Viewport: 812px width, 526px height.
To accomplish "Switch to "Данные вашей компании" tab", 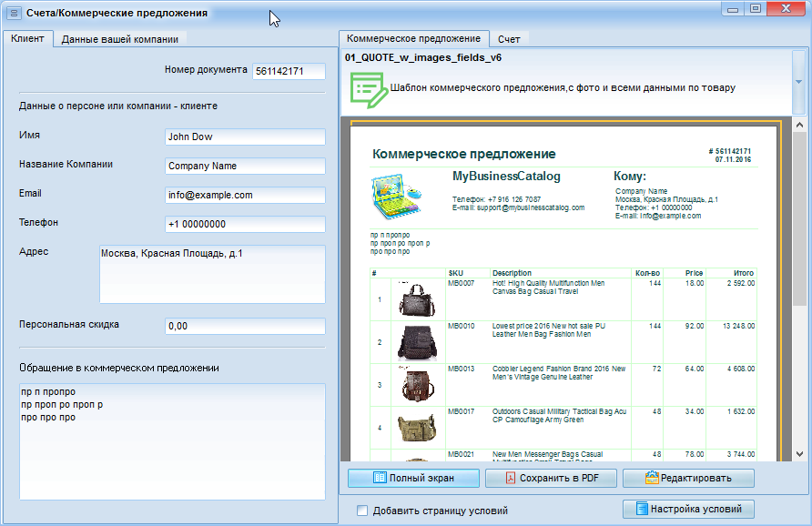I will tap(119, 39).
